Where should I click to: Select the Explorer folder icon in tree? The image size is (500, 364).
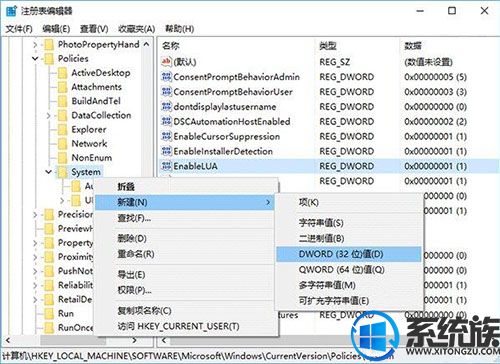coord(62,130)
